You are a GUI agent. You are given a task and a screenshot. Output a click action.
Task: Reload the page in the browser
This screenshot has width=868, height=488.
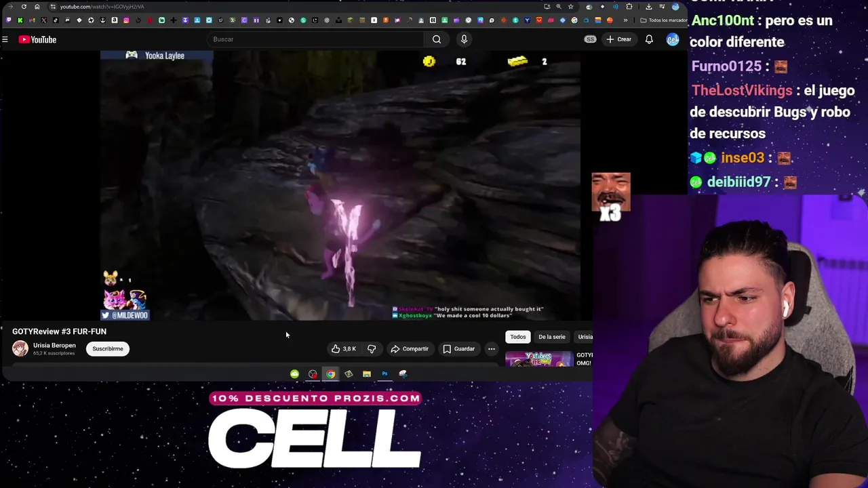pos(24,7)
